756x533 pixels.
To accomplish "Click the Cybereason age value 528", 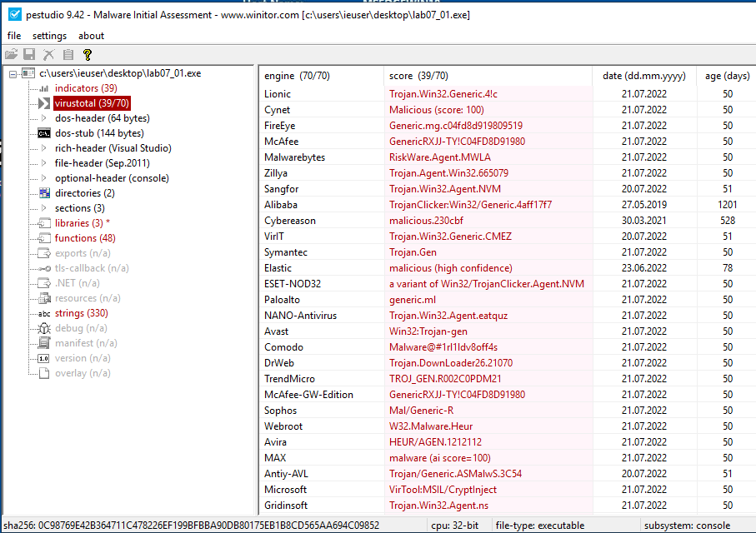I will coord(728,221).
